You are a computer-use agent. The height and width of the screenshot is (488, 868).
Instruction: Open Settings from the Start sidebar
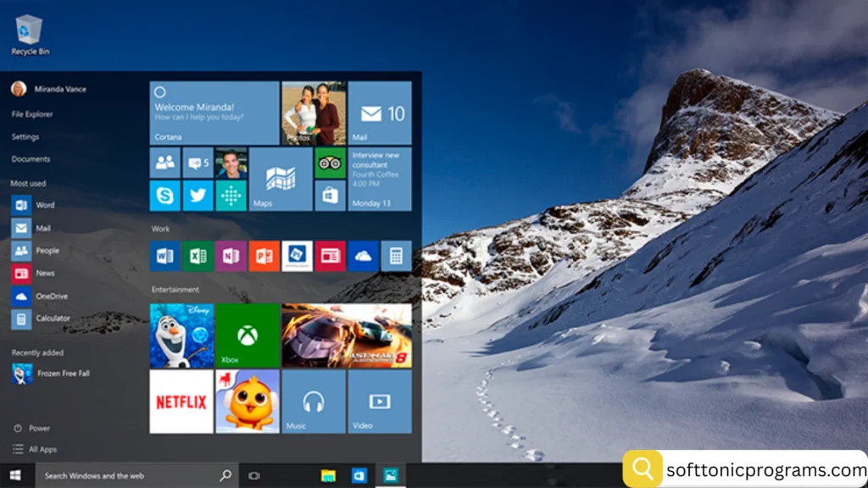click(x=26, y=136)
